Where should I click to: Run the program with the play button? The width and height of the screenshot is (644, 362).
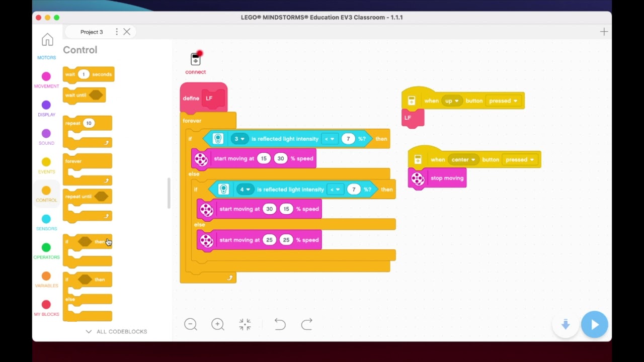coord(595,325)
